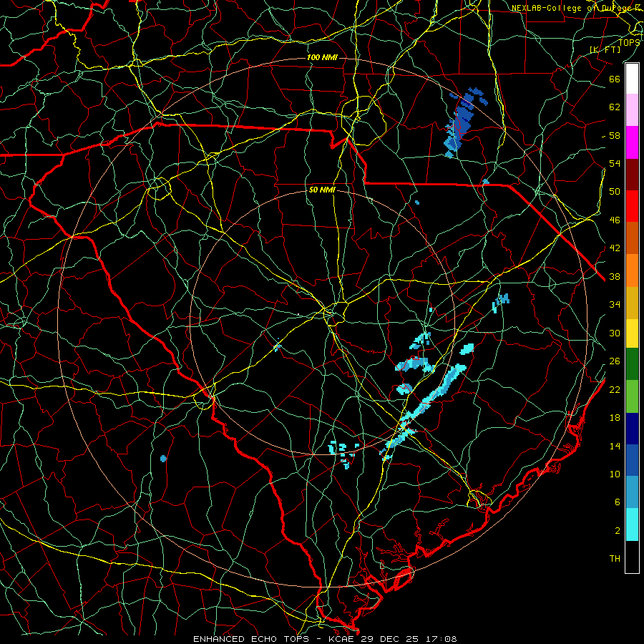Image resolution: width=644 pixels, height=644 pixels.
Task: Click the dark orange swatch above 42
Action: pyautogui.click(x=632, y=238)
